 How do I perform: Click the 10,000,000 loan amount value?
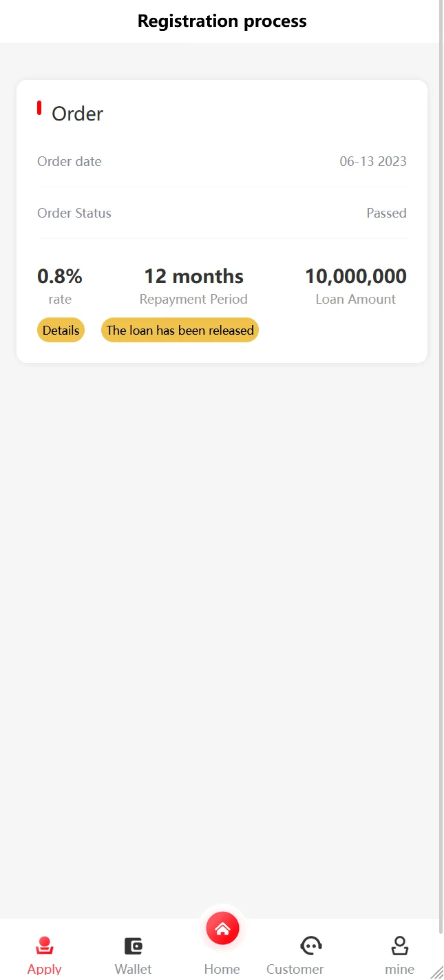click(355, 276)
